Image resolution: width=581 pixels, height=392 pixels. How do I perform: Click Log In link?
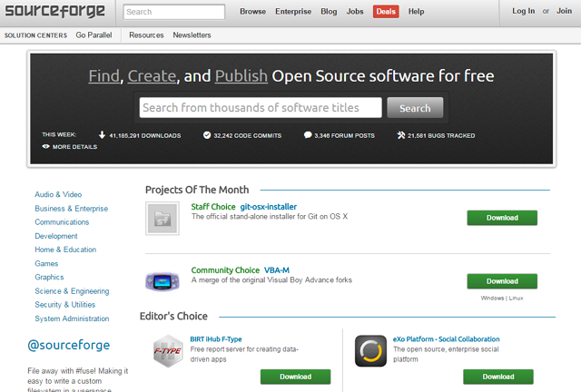pos(523,11)
